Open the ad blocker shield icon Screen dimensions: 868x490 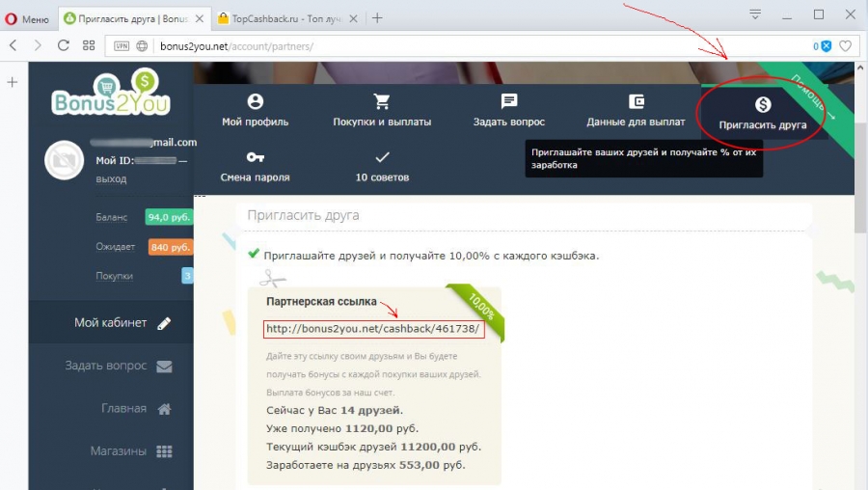pyautogui.click(x=826, y=46)
